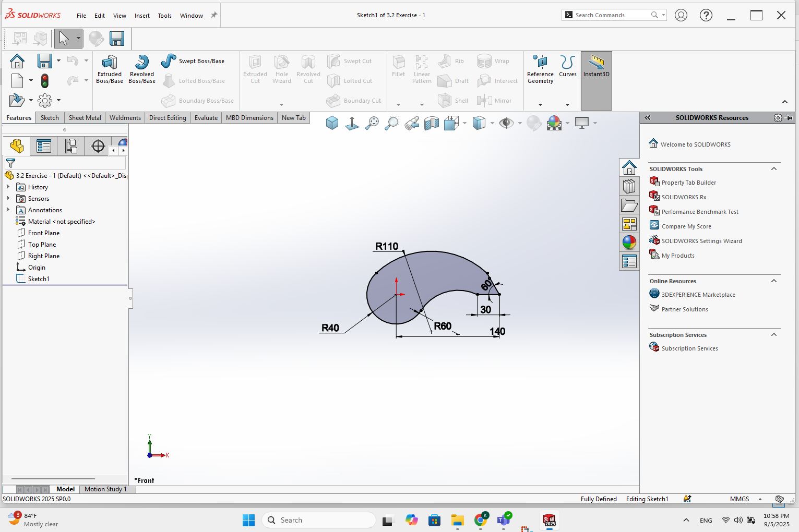
Task: Click Zoom to Fit in heads-up toolbar
Action: [x=372, y=123]
